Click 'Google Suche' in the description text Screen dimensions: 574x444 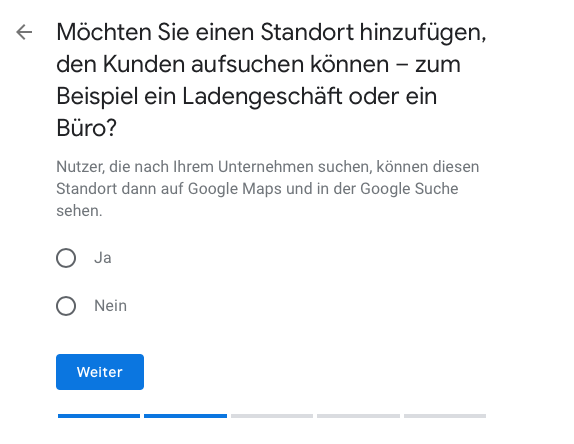[x=409, y=189]
